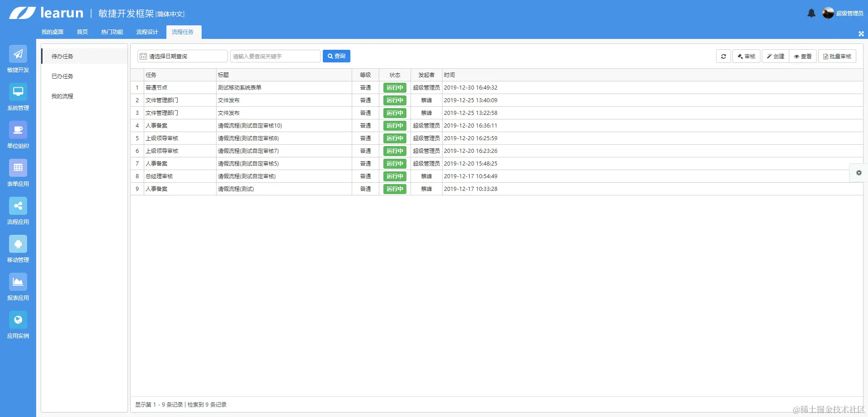Select row dated 2019-12-25 13:40:09

(x=497, y=100)
